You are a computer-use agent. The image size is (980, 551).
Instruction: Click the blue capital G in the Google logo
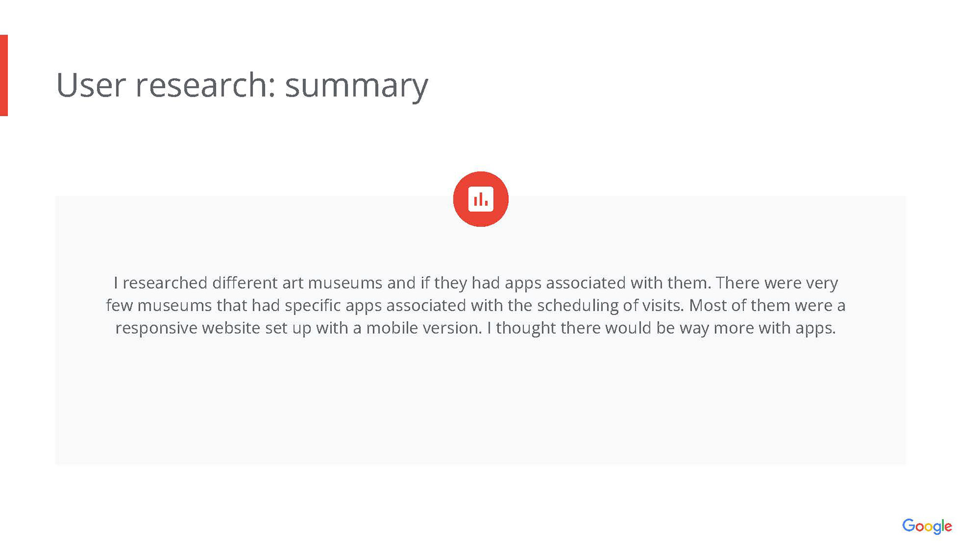(x=909, y=525)
